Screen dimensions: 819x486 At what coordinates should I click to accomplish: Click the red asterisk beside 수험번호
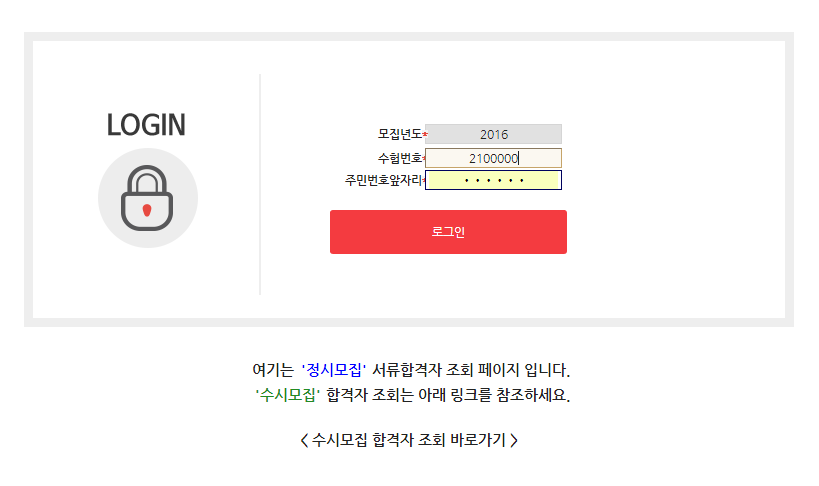click(x=425, y=159)
